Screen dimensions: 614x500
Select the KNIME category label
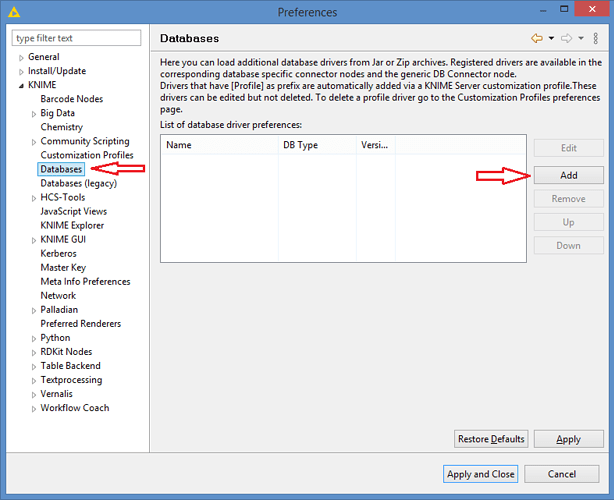[x=42, y=85]
